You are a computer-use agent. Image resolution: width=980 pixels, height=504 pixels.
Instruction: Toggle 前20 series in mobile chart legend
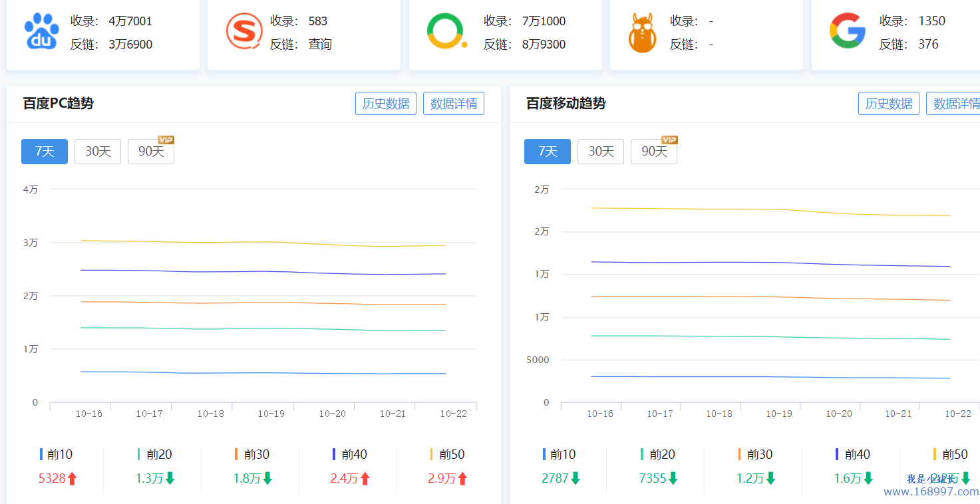[x=657, y=455]
